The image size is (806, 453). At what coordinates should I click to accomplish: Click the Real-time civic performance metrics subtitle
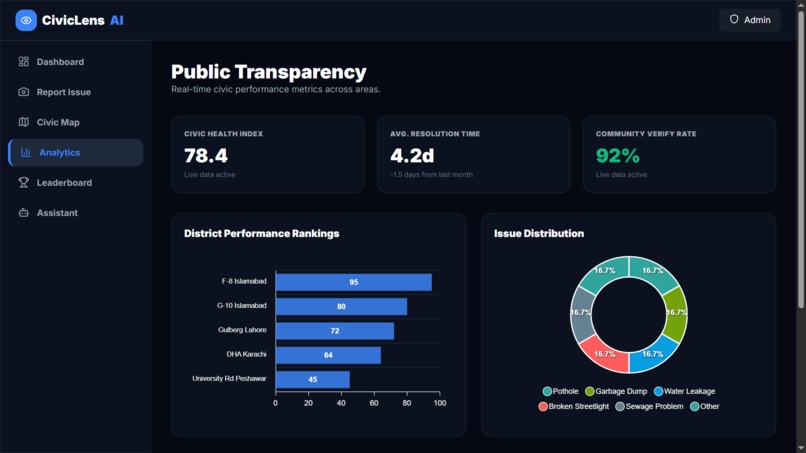point(276,89)
